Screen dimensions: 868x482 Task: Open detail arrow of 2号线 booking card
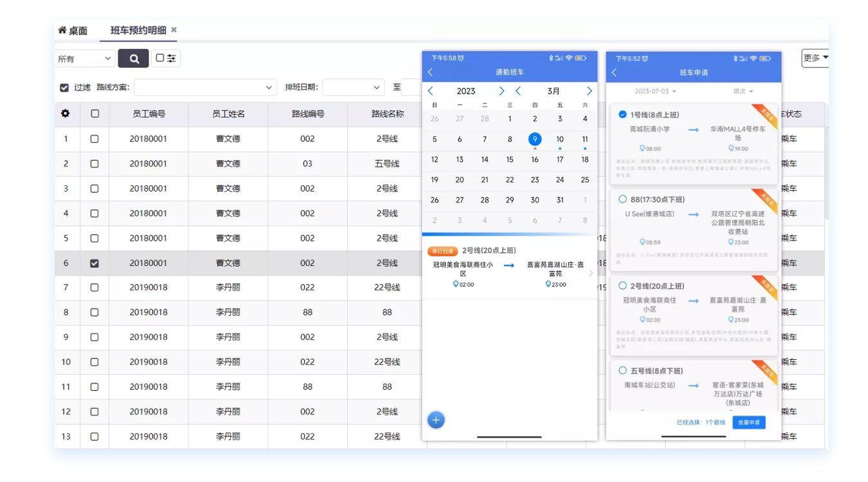592,273
